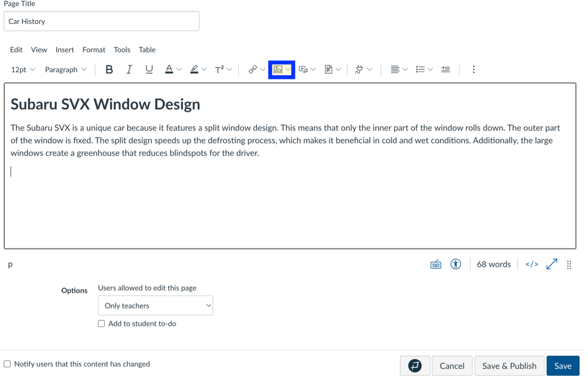The height and width of the screenshot is (378, 588).
Task: Click the round chat icon button beside Cancel
Action: (x=415, y=366)
